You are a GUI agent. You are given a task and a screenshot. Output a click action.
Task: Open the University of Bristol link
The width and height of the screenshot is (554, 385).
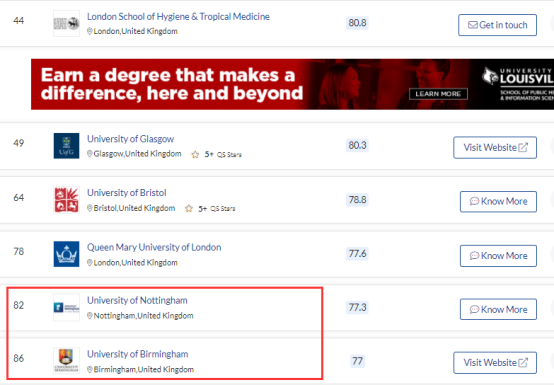pyautogui.click(x=126, y=193)
